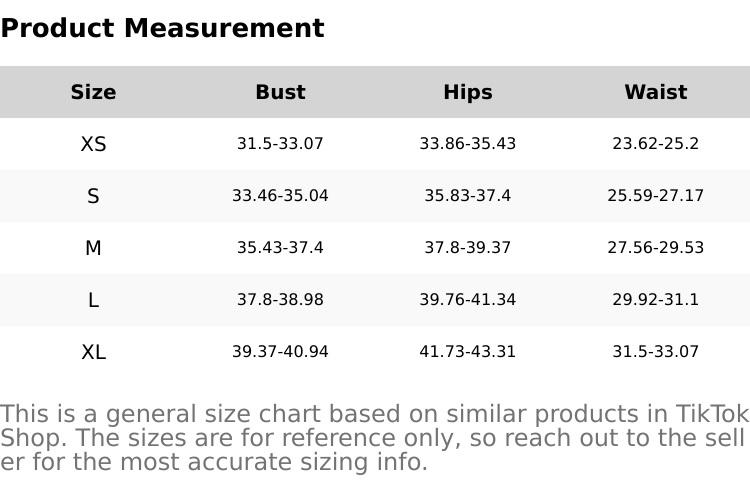Click hips measurement 37.8-39.37

(x=467, y=248)
